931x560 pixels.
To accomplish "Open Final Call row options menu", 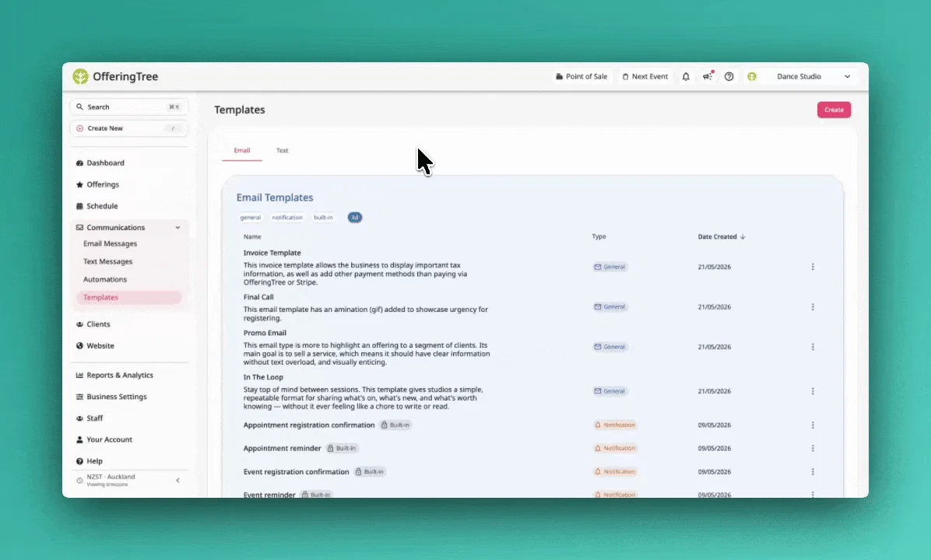I will coord(812,306).
